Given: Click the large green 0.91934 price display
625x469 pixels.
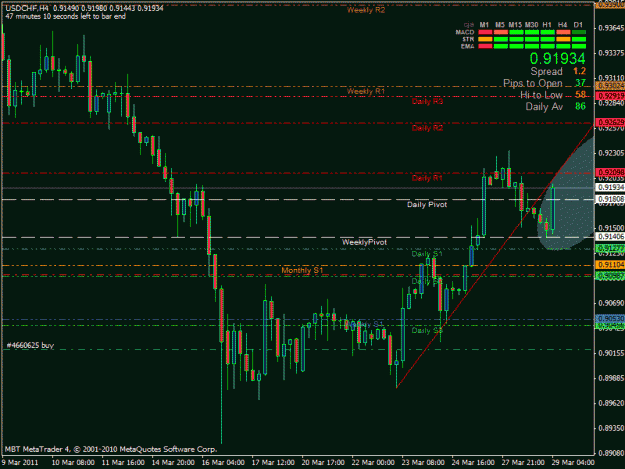Looking at the screenshot, I should pyautogui.click(x=557, y=59).
